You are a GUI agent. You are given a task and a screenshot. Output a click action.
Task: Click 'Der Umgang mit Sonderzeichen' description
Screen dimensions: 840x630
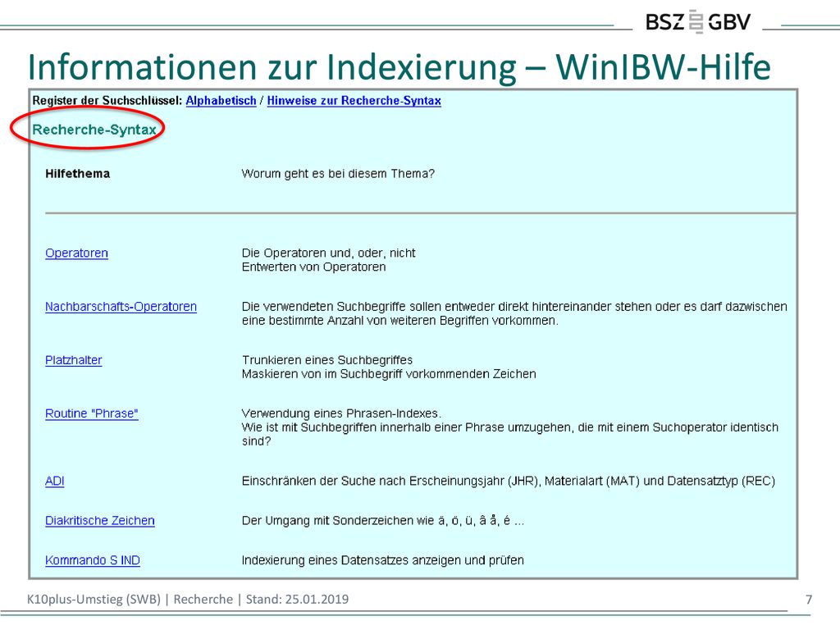point(383,521)
